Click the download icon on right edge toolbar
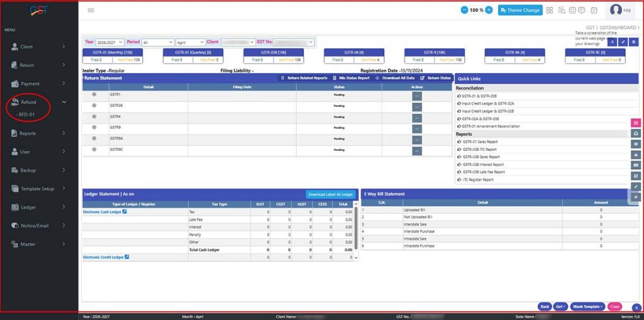The height and width of the screenshot is (320, 644). (636, 155)
